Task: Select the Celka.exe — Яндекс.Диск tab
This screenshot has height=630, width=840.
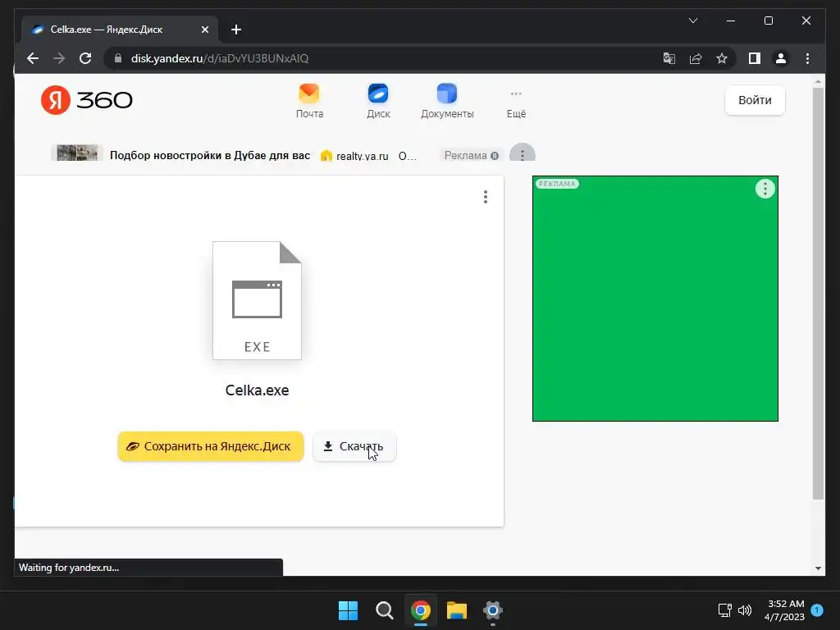Action: (x=119, y=30)
